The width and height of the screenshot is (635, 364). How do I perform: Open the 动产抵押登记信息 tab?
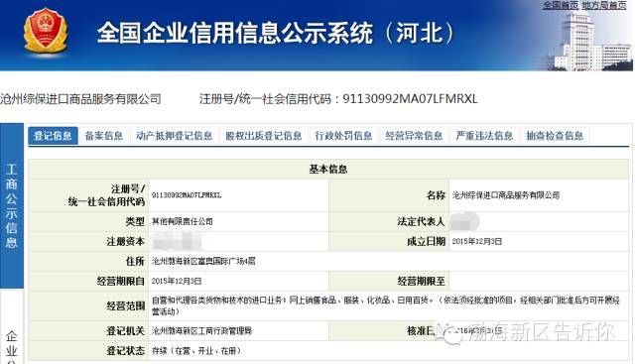(x=175, y=136)
